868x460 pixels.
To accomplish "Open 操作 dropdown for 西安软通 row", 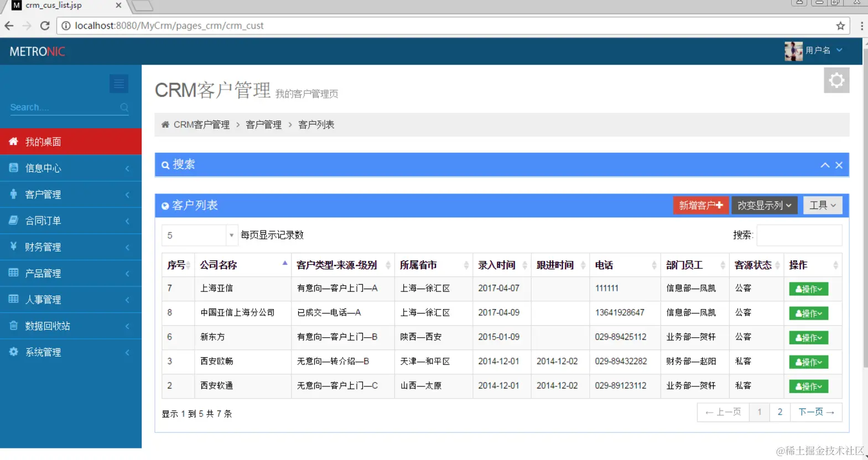I will coord(808,386).
